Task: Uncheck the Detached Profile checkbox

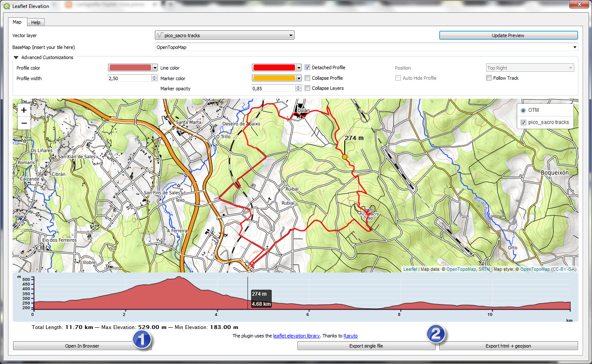Action: [308, 67]
